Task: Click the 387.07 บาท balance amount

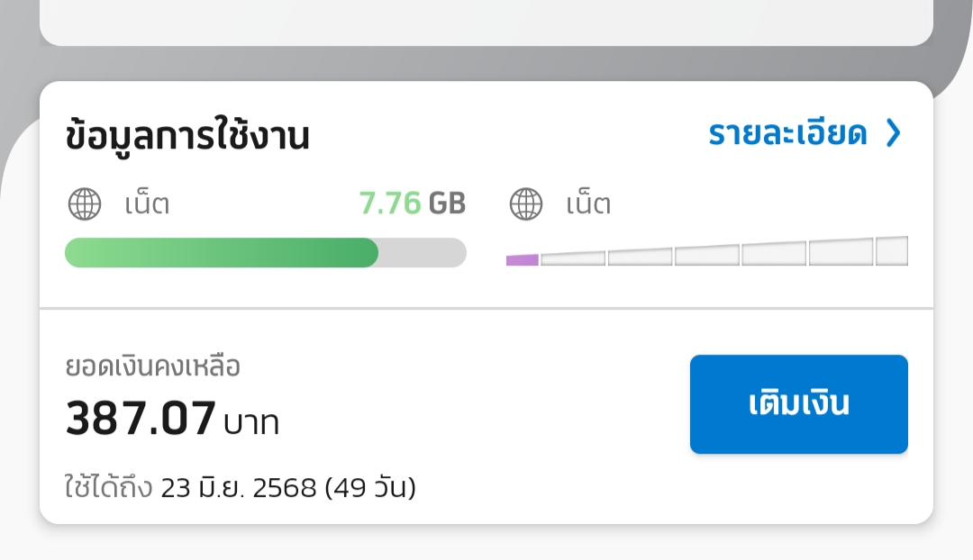Action: 172,419
